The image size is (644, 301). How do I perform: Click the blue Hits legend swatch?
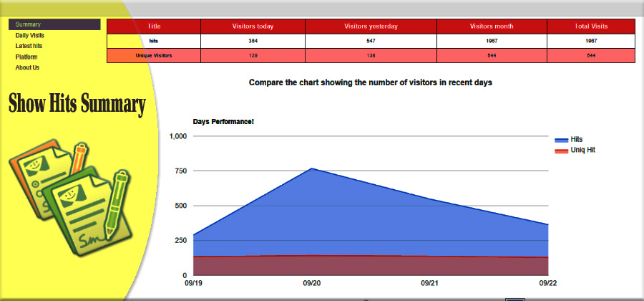pos(561,140)
